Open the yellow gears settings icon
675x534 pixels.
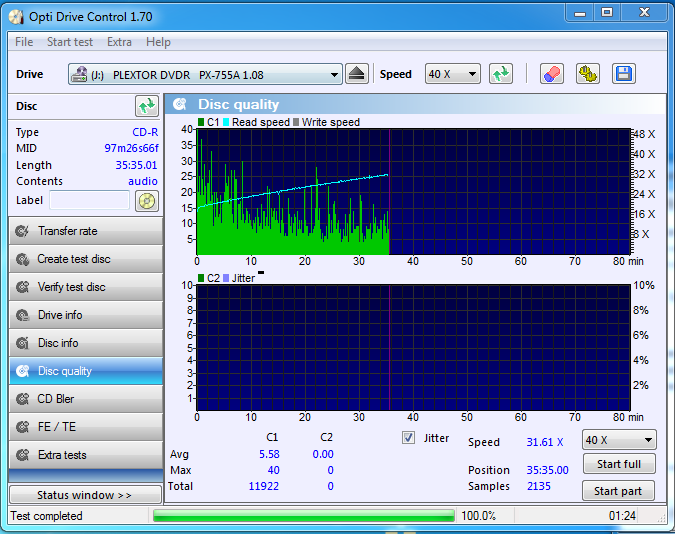(x=588, y=74)
